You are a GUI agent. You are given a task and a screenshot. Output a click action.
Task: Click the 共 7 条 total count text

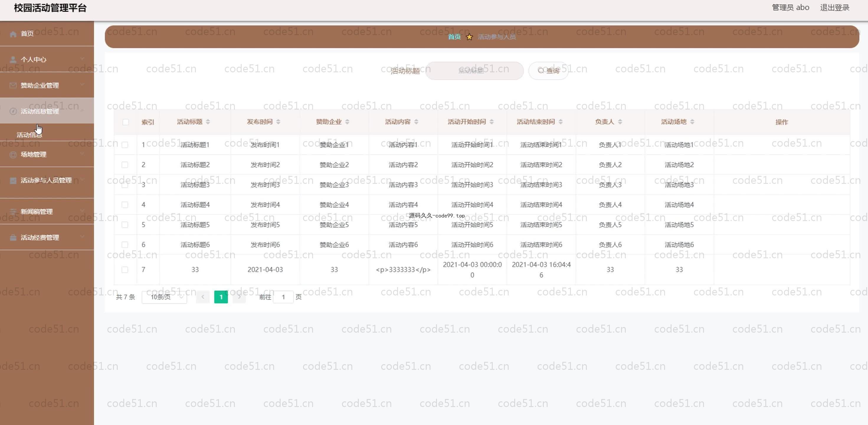click(x=126, y=297)
